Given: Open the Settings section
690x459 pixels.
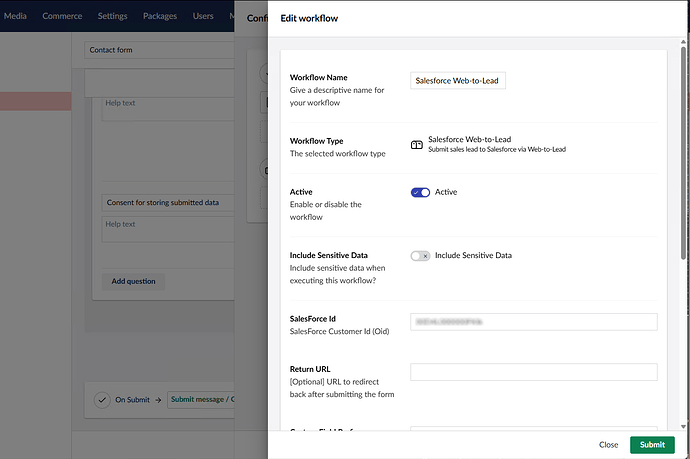Looking at the screenshot, I should (x=112, y=16).
